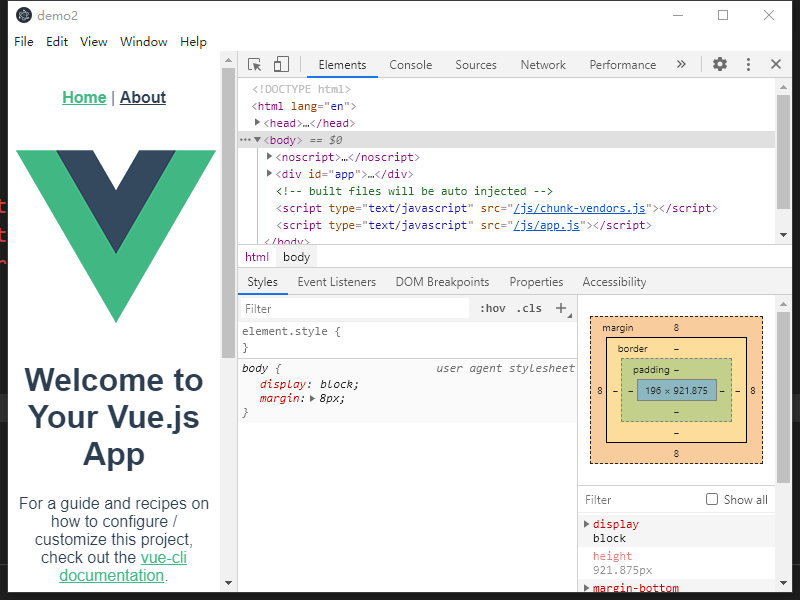Screen dimensions: 800x600
Task: Open the DevTools three-dot menu
Action: (748, 64)
